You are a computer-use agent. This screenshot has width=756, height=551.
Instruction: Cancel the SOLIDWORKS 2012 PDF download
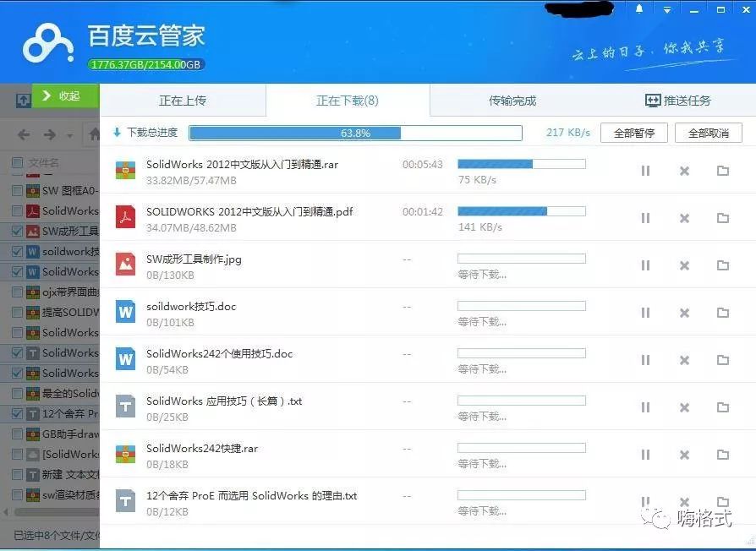[x=684, y=217]
